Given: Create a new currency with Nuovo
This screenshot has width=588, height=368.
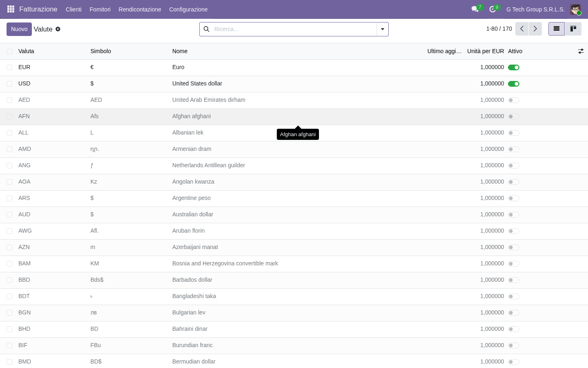Looking at the screenshot, I should coord(19,29).
